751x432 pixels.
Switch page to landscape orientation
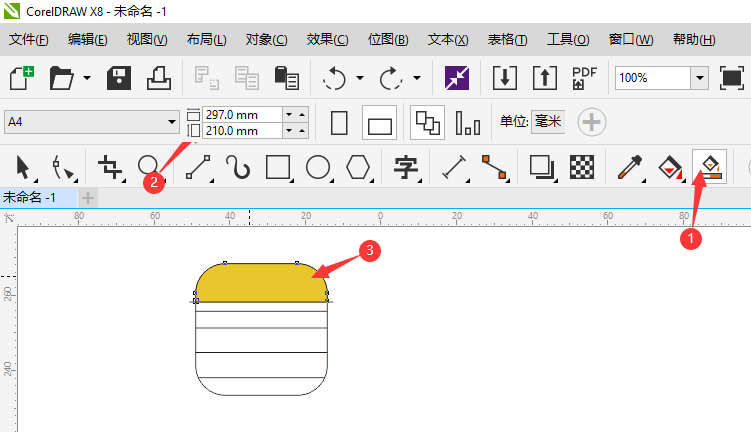(380, 123)
